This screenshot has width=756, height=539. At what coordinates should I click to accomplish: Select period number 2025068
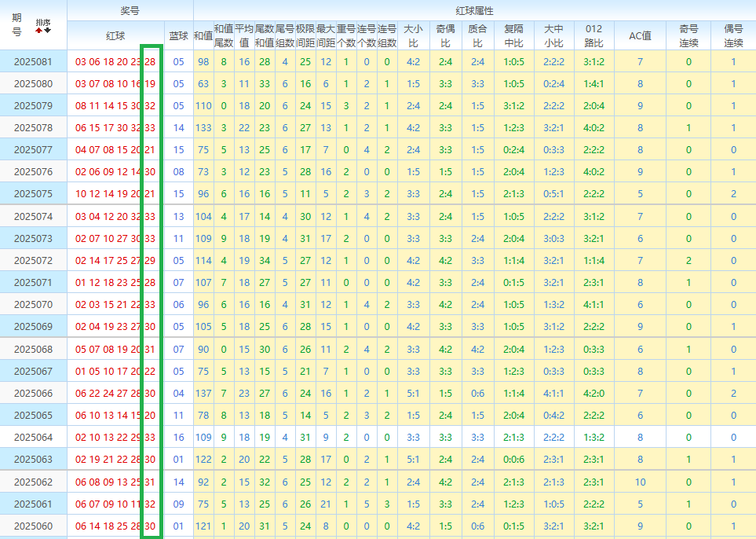[33, 350]
